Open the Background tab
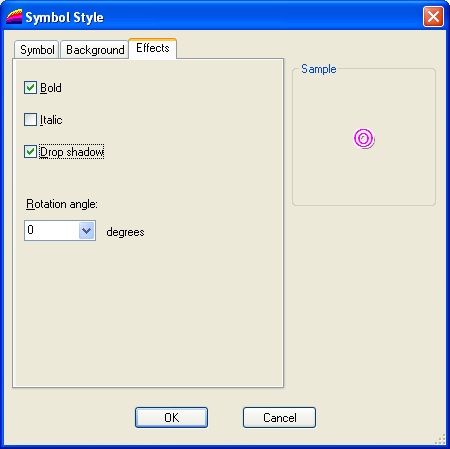The image size is (450, 449). tap(95, 50)
